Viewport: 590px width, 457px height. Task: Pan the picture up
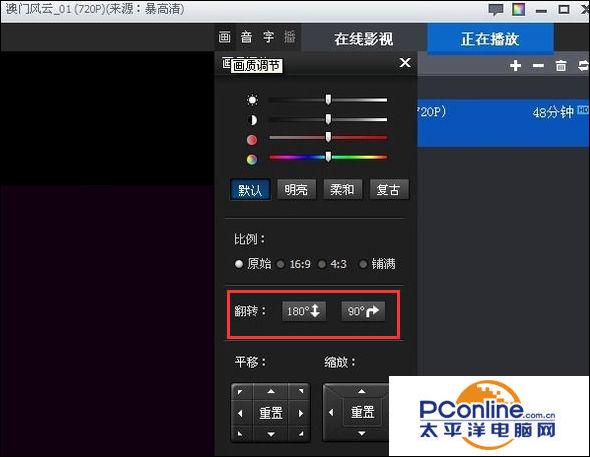pos(271,392)
